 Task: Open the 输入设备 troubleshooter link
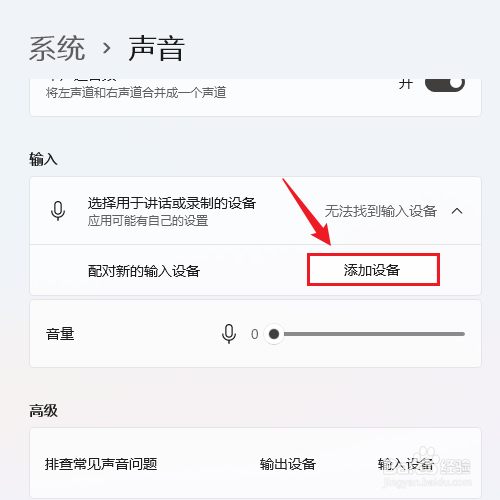pos(406,464)
